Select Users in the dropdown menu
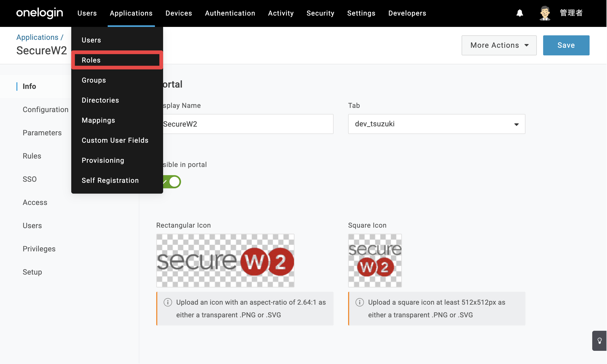Image resolution: width=607 pixels, height=364 pixels. (117, 40)
